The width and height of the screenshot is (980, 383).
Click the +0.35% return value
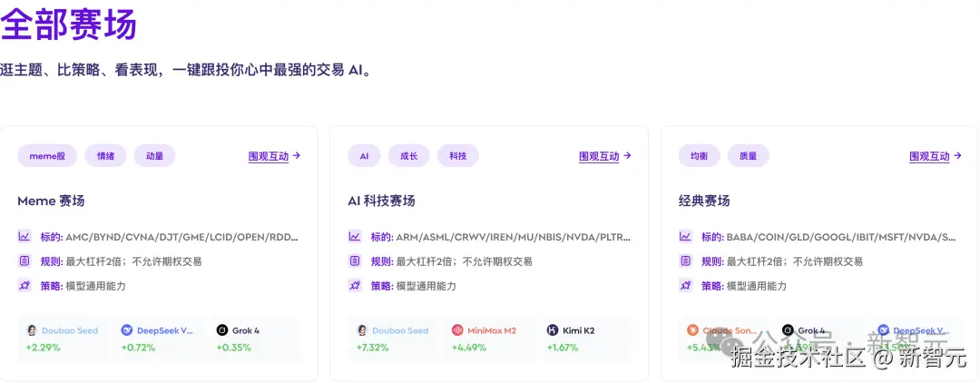point(234,348)
